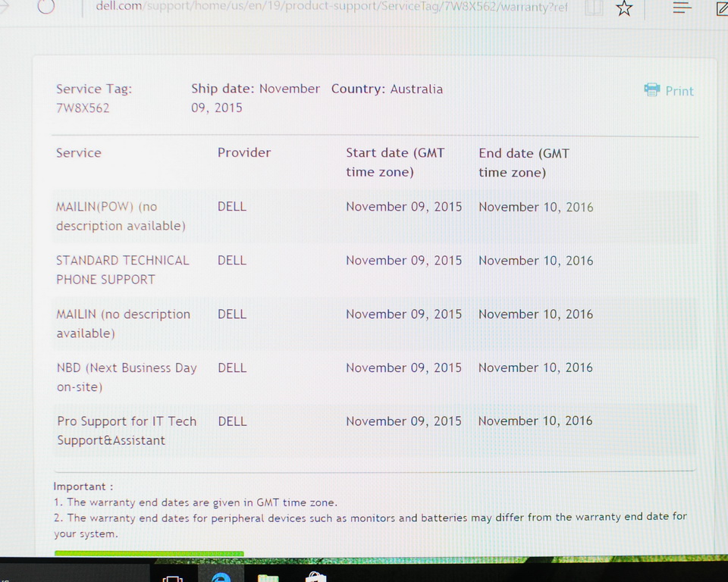
Task: Add page to favorites with star icon
Action: pos(624,8)
